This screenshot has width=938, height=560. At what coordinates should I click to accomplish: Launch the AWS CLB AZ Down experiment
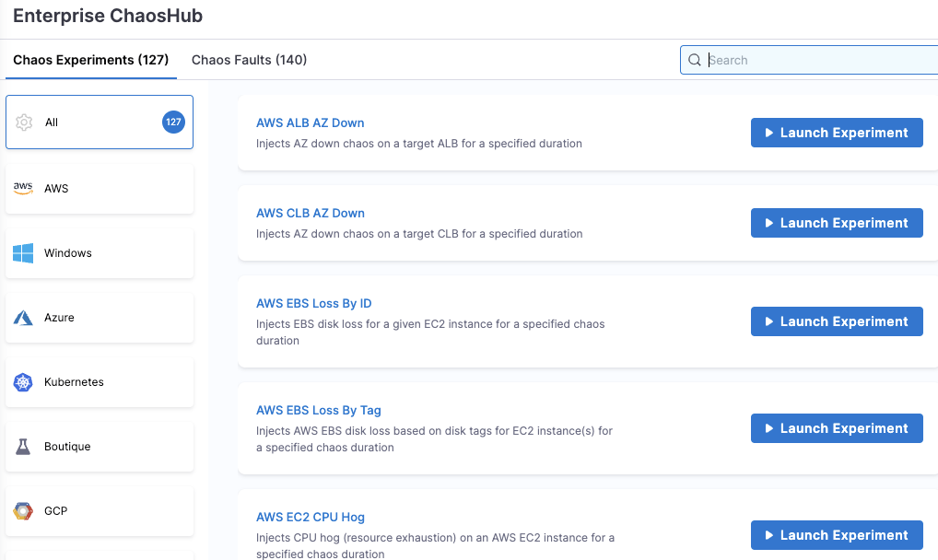(x=836, y=223)
